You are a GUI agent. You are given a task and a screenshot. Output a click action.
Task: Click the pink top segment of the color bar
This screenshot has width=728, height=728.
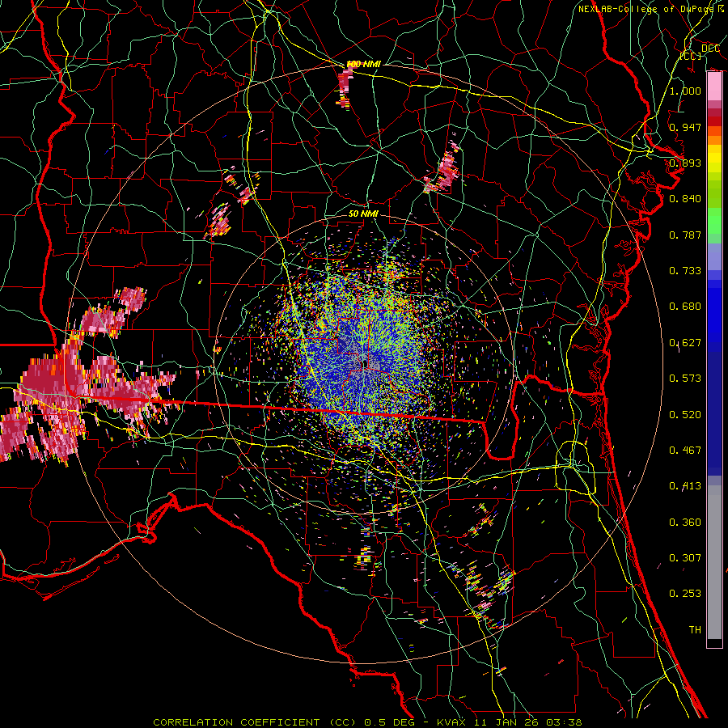click(714, 86)
